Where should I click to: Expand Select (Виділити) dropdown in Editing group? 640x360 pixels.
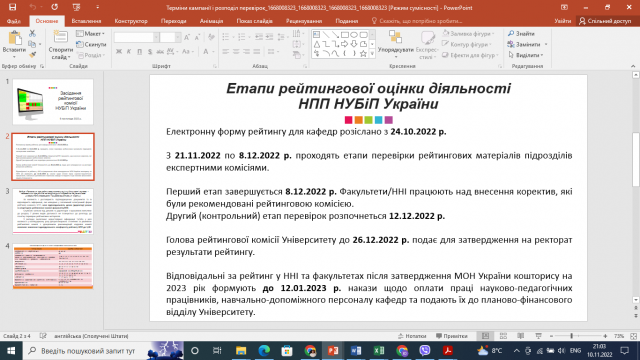[526, 55]
